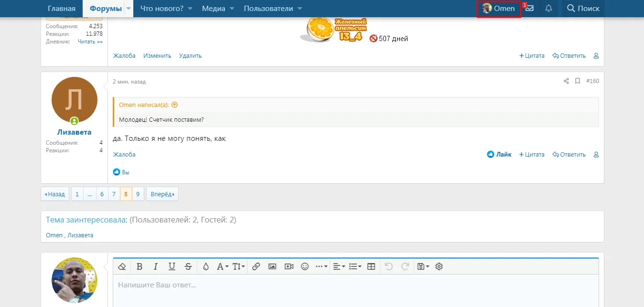Click Ответить on Лизавета's post
The image size is (644, 307).
point(569,155)
